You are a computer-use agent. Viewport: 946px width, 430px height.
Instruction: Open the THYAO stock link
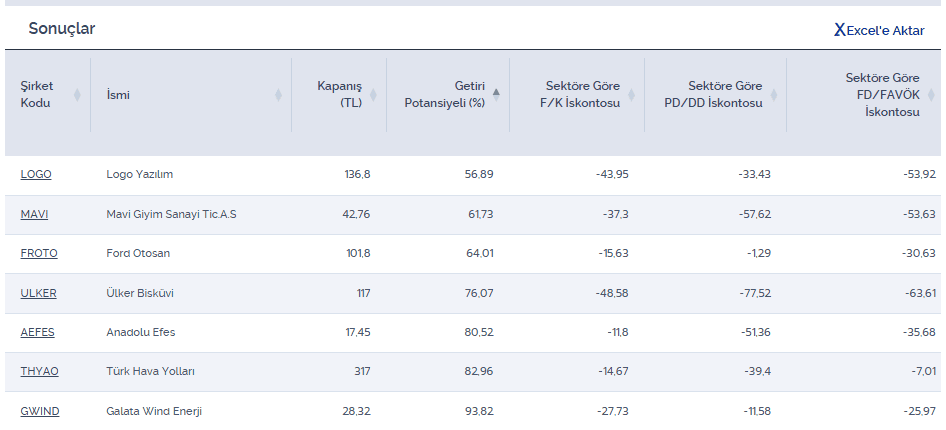click(39, 371)
